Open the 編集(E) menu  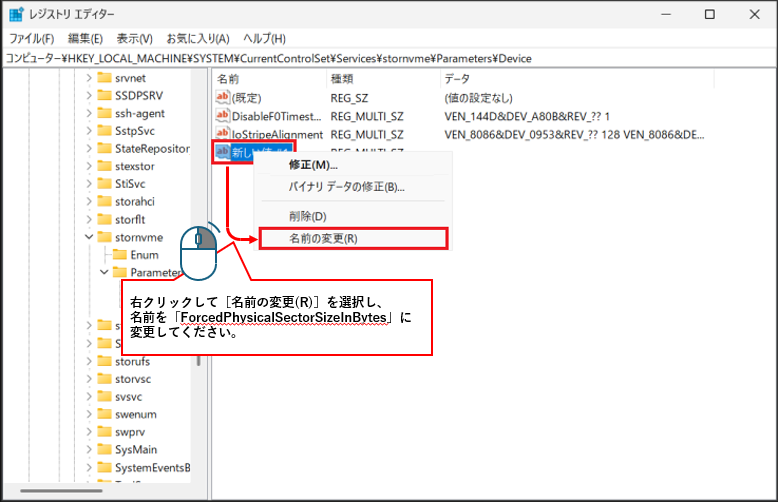85,39
